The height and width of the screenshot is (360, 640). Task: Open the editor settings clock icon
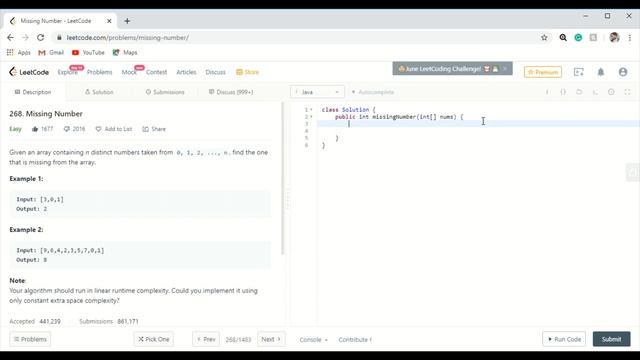[x=611, y=92]
